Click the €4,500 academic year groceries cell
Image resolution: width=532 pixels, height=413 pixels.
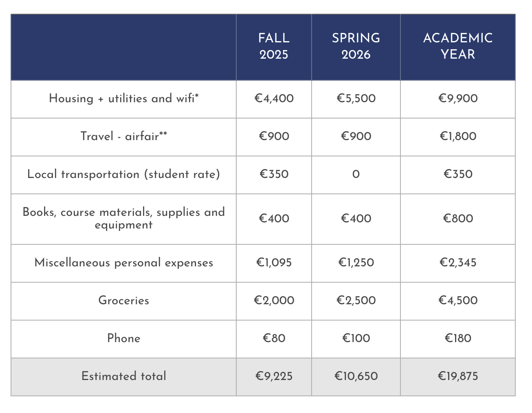457,301
